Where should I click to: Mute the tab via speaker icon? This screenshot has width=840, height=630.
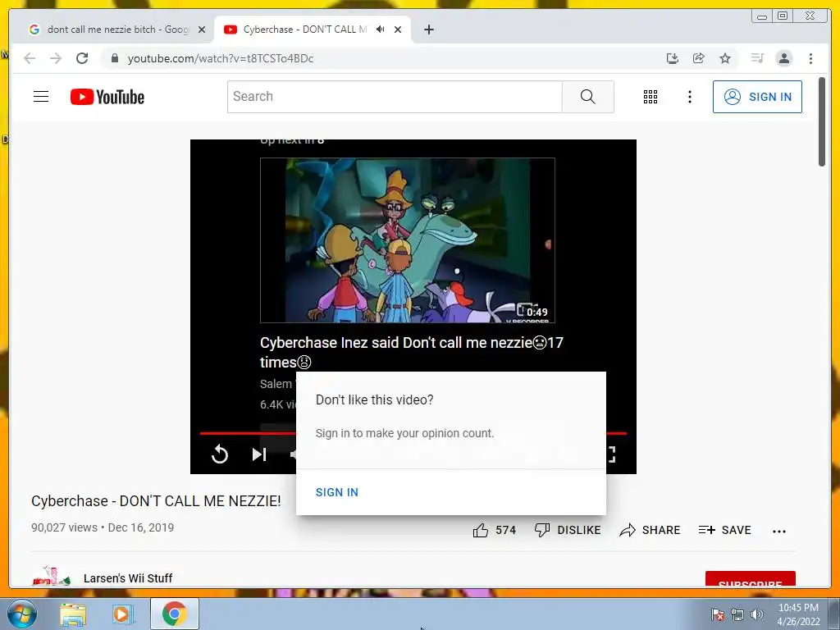381,30
